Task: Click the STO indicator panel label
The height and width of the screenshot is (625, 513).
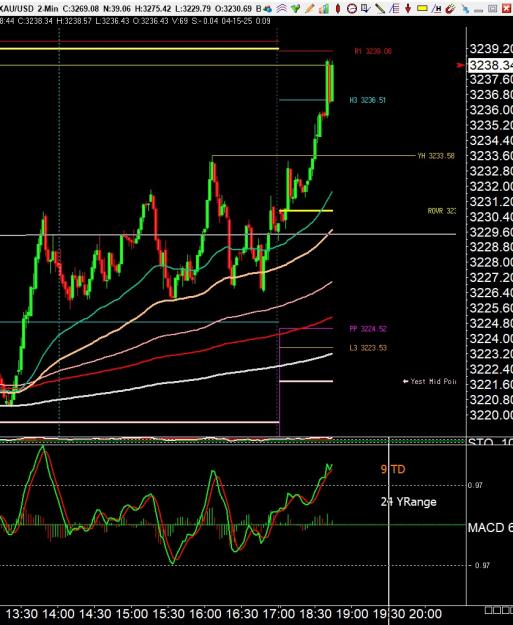Action: pos(490,442)
